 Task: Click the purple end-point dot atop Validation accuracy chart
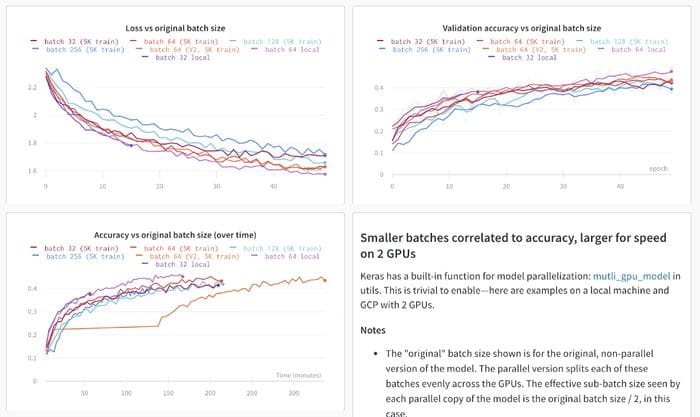[671, 71]
